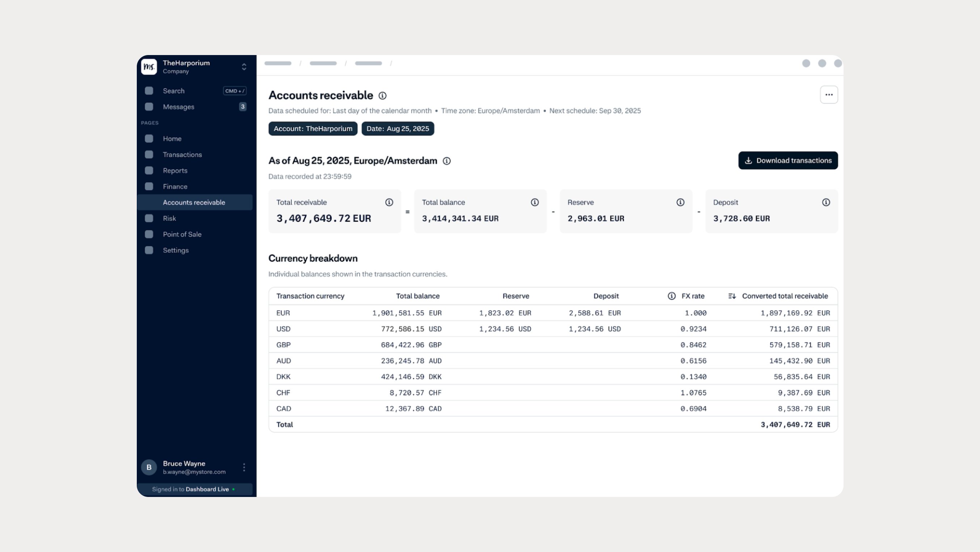980x552 pixels.
Task: Open the Reports page
Action: (x=175, y=171)
